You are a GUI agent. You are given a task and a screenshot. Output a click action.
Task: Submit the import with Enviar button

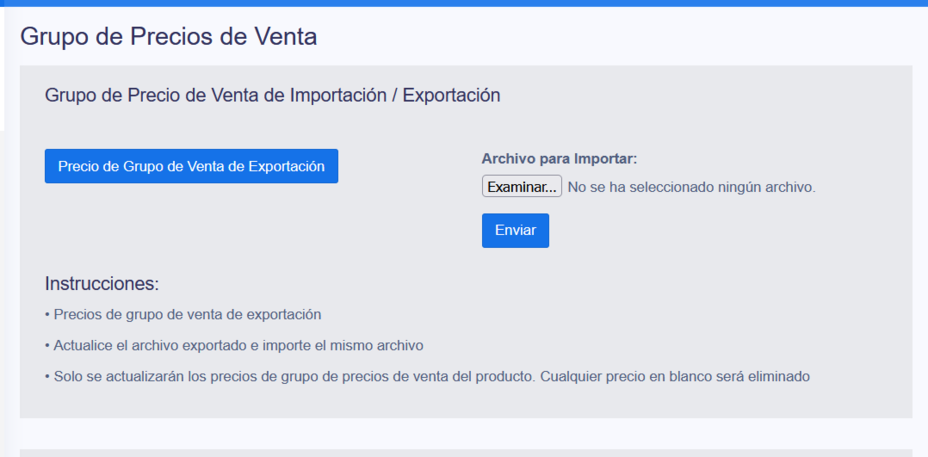[515, 230]
